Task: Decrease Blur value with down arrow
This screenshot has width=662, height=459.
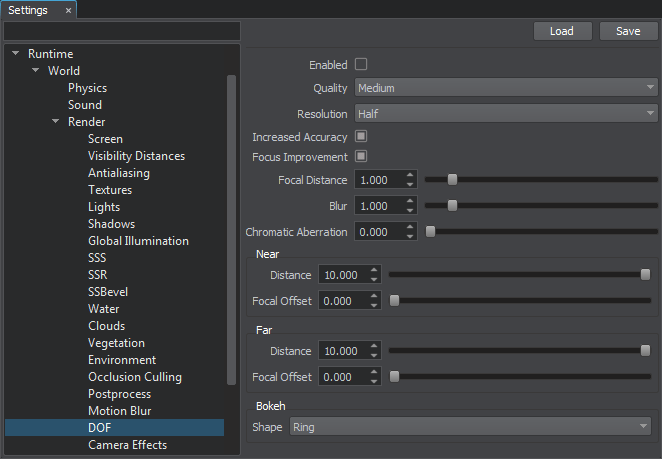Action: [410, 211]
